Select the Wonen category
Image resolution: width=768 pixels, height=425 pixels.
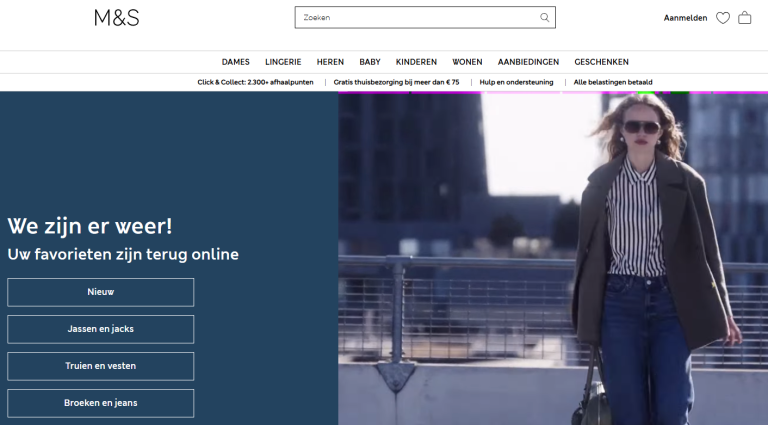pyautogui.click(x=467, y=62)
